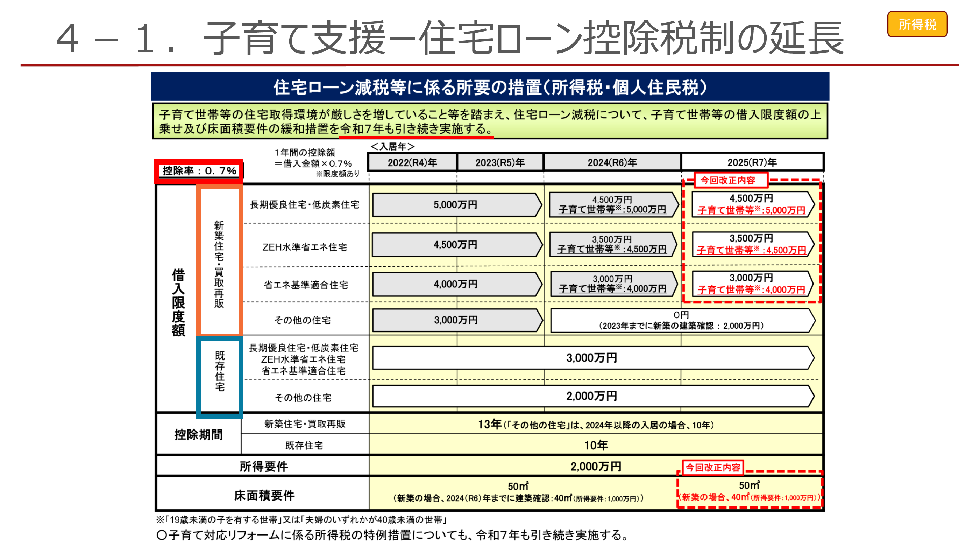Click the 借入限度額 vertical heading
Screen dimensions: 980x545
tap(178, 302)
